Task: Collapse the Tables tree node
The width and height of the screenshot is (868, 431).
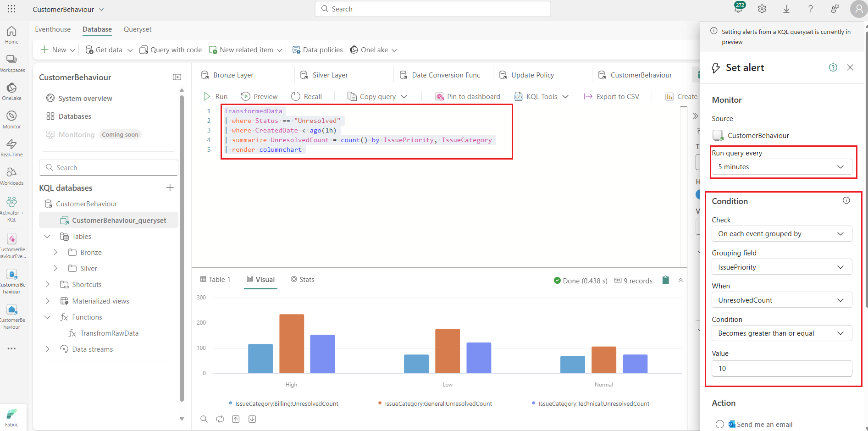Action: (x=47, y=237)
